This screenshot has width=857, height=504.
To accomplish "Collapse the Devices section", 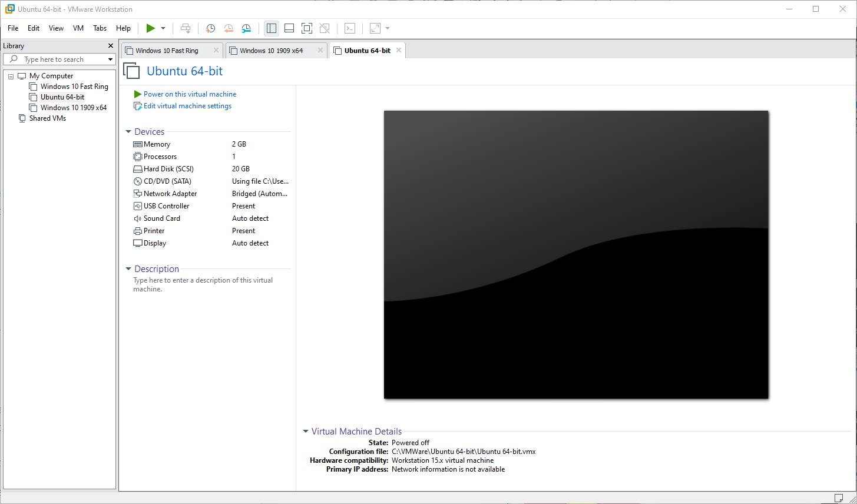I will [x=128, y=132].
